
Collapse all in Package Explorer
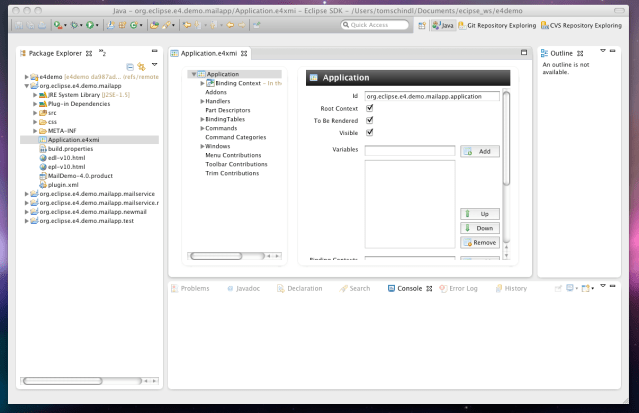(x=130, y=65)
